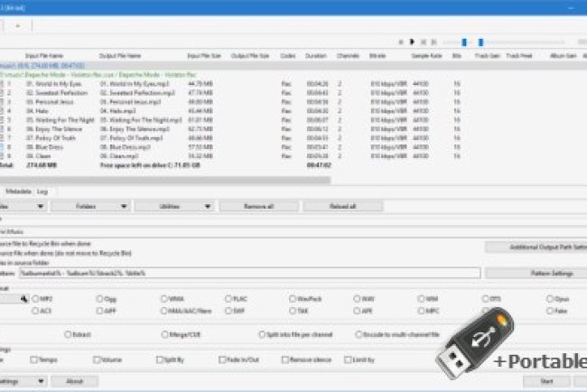Image resolution: width=587 pixels, height=392 pixels.
Task: Enable the Tempo setting checkbox
Action: pos(33,359)
